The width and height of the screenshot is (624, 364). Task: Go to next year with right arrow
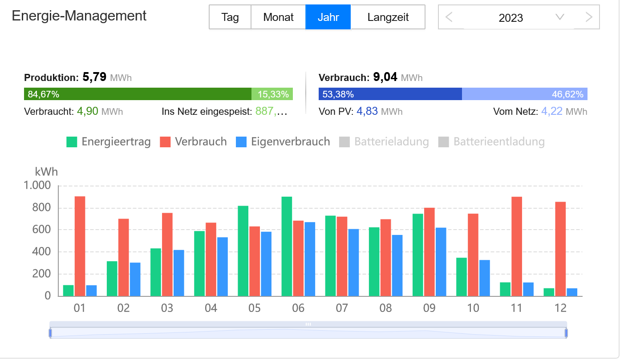(589, 17)
